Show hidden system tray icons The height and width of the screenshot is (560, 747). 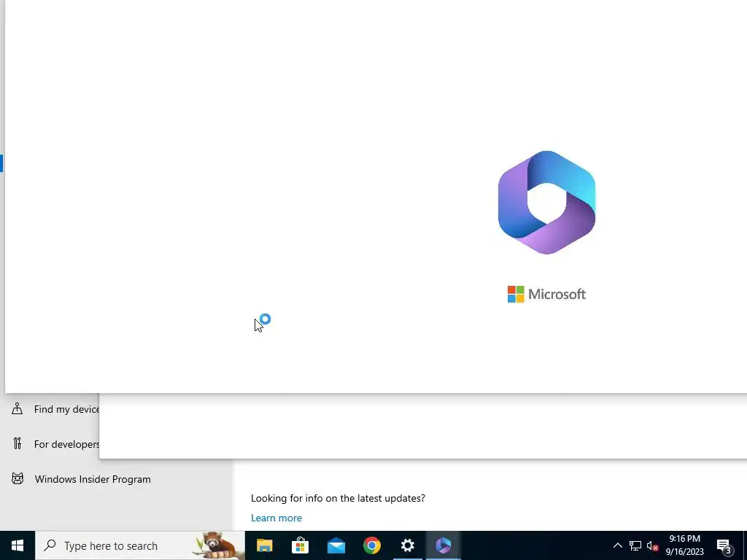(x=617, y=545)
